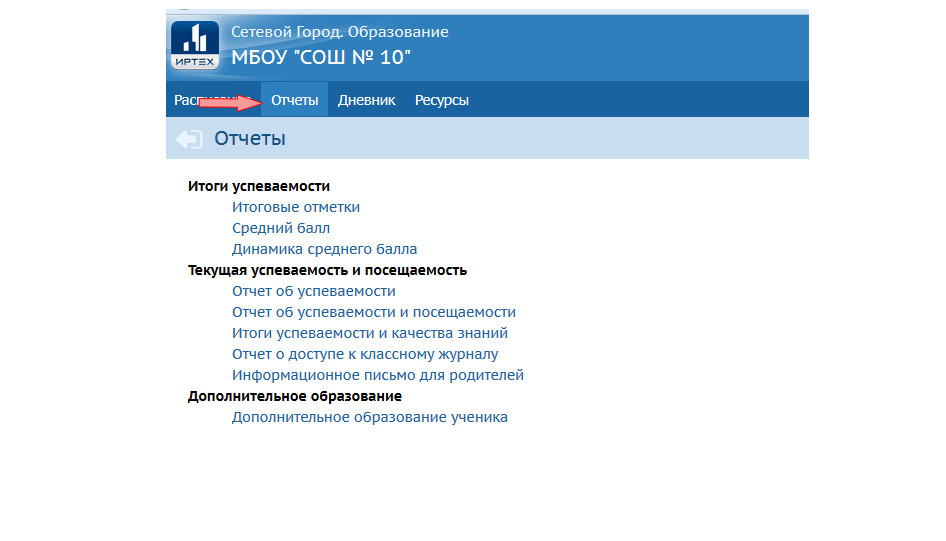Click the IRTECH logo icon
The width and height of the screenshot is (946, 541).
coord(194,46)
